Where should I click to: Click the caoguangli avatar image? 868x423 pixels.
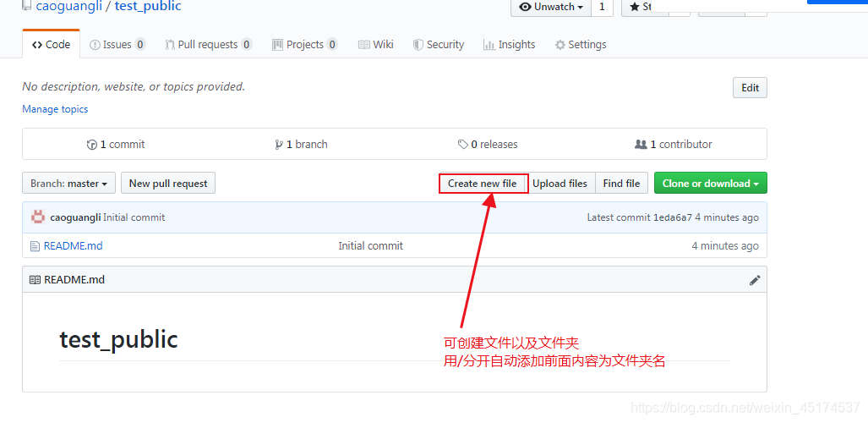pos(38,217)
